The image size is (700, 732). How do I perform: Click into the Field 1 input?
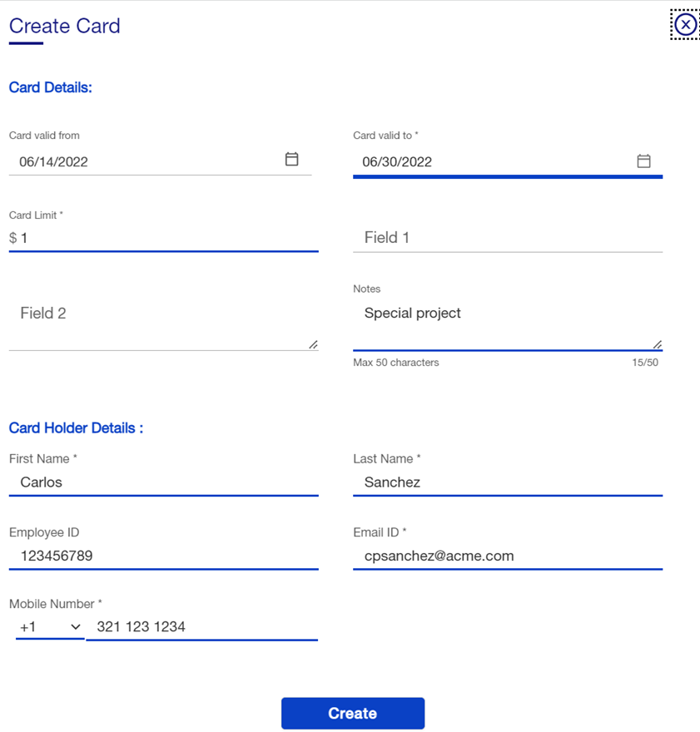[508, 238]
